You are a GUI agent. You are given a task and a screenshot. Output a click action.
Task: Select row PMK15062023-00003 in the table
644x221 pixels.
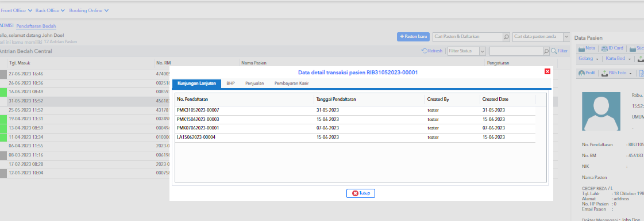355,119
